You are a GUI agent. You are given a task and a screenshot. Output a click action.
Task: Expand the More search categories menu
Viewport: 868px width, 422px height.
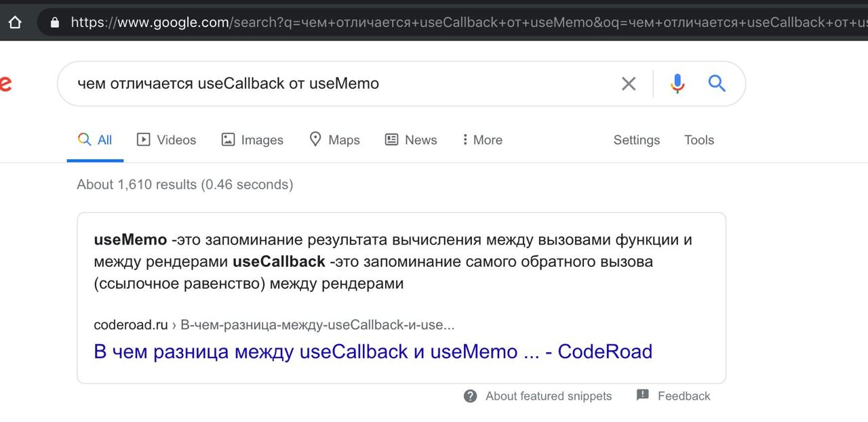coord(482,140)
